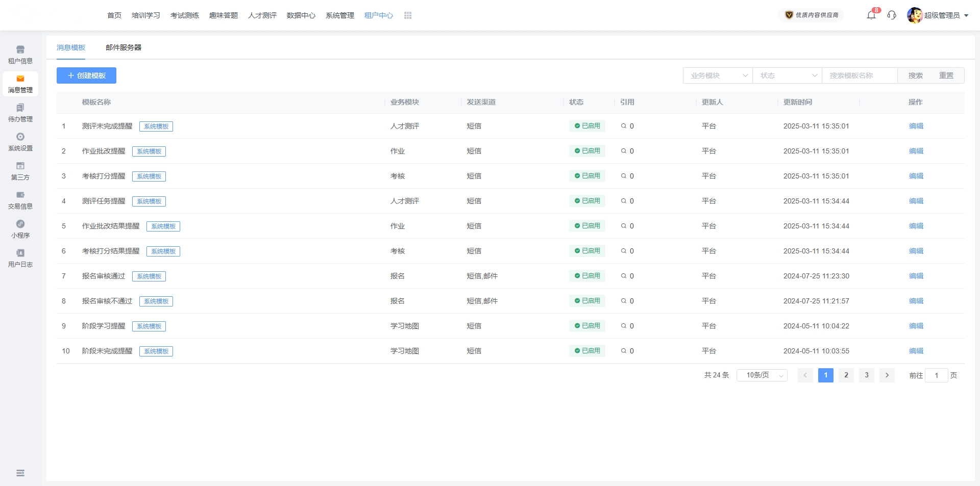
Task: Expand the 状态 filter dropdown
Action: coord(787,75)
